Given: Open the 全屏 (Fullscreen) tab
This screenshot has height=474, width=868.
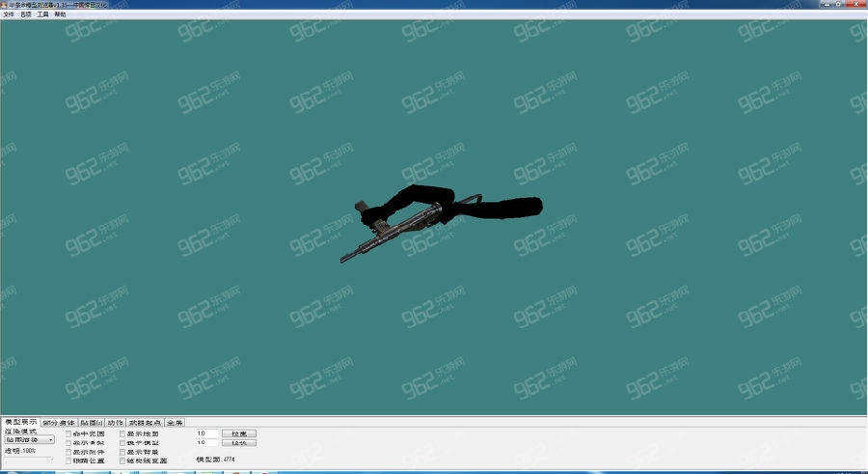Looking at the screenshot, I should click(x=175, y=423).
